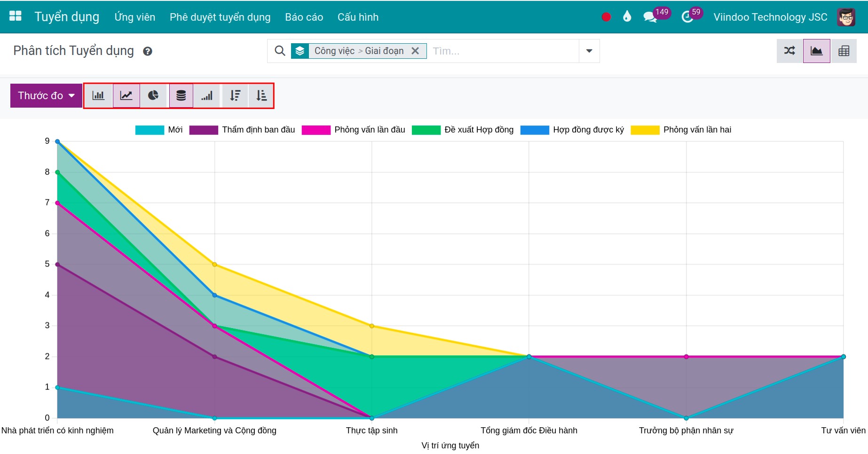Go to Tuyển dụng app home
Screen dimensions: 868x454
click(67, 17)
